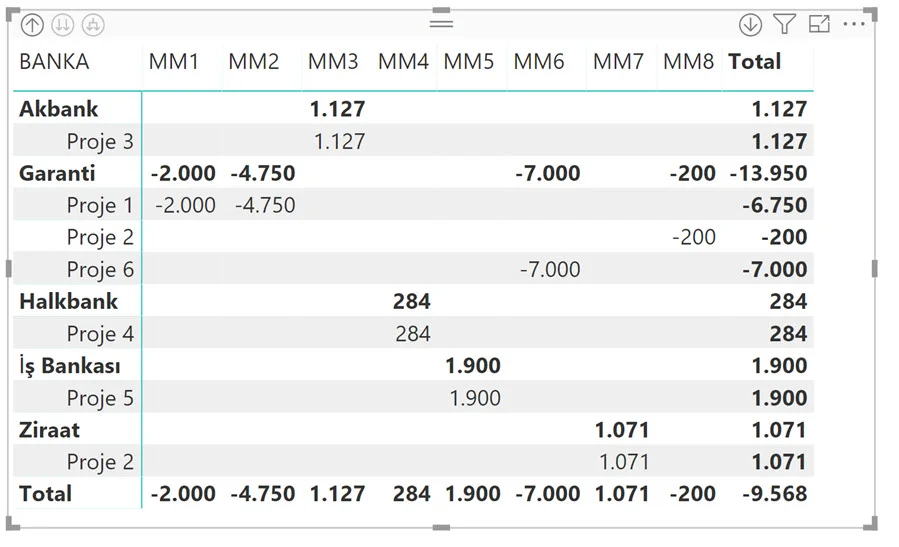The height and width of the screenshot is (547, 899).
Task: Open Focus mode for the matrix
Action: click(x=819, y=24)
